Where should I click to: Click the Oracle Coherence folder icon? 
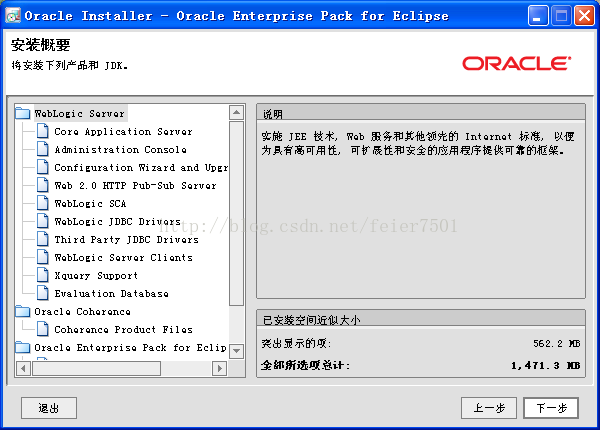pos(23,311)
